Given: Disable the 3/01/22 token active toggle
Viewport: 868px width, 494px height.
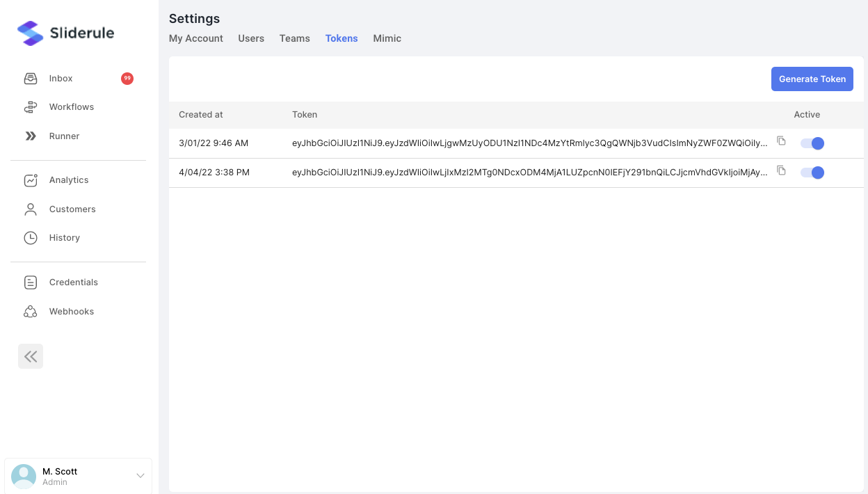Looking at the screenshot, I should (x=812, y=143).
